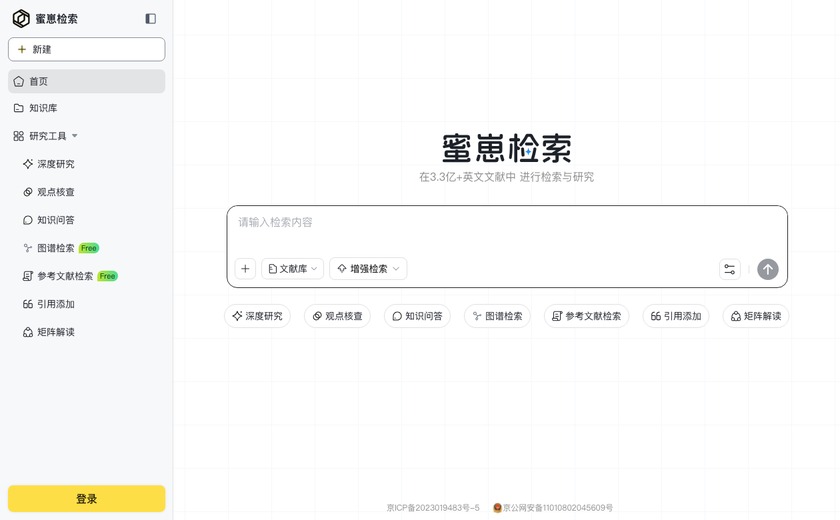Collapse the 研究工具 section arrow
Screen dimensions: 840x520
pyautogui.click(x=74, y=136)
